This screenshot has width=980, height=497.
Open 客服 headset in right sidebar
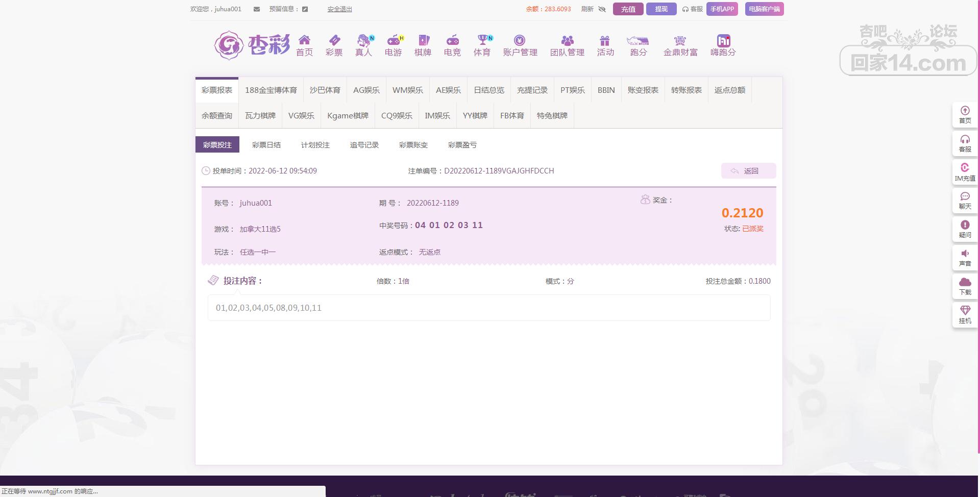coord(965,143)
